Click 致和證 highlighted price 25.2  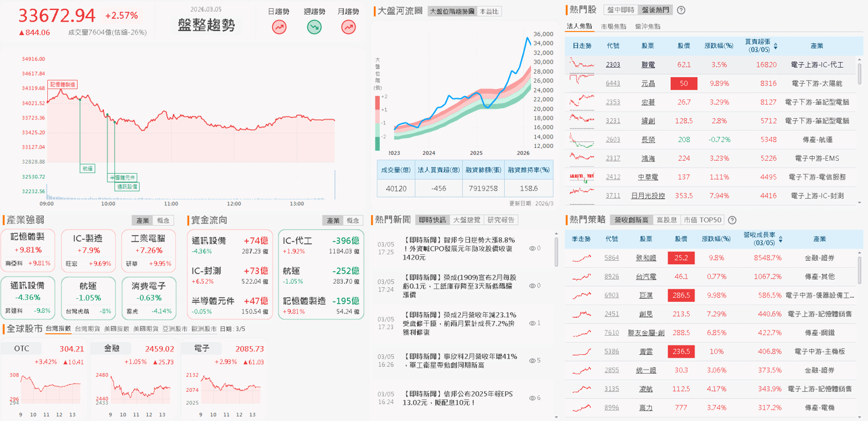coord(681,258)
